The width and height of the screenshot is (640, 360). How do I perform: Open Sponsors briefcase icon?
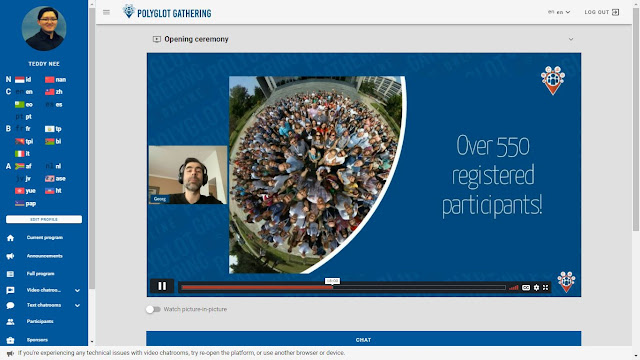point(11,340)
